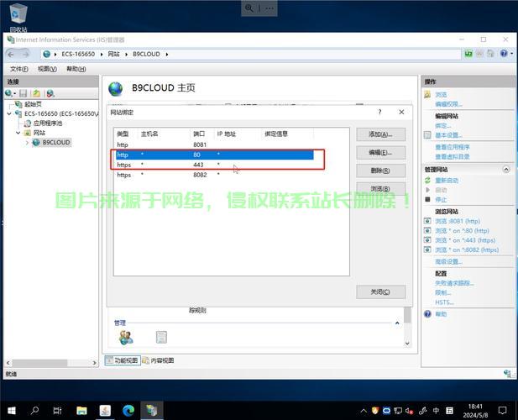Click 编辑权限... link in Actions pane
Image resolution: width=518 pixels, height=420 pixels.
coord(448,104)
